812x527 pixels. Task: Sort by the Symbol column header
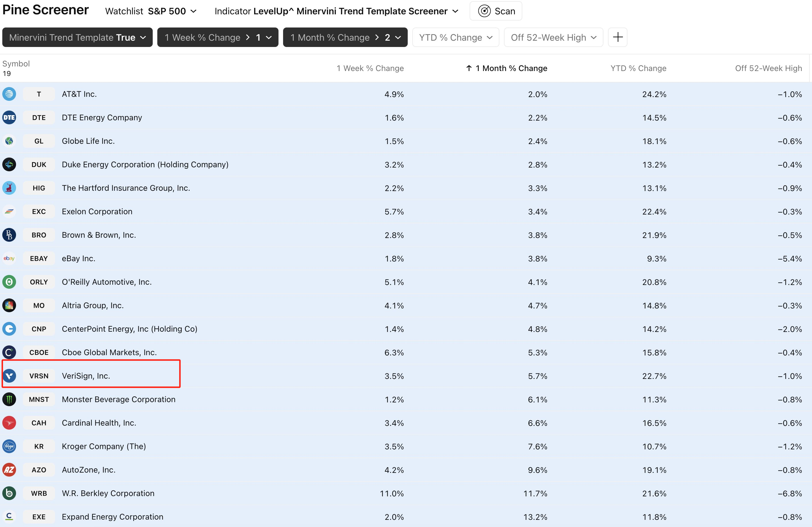click(x=16, y=64)
